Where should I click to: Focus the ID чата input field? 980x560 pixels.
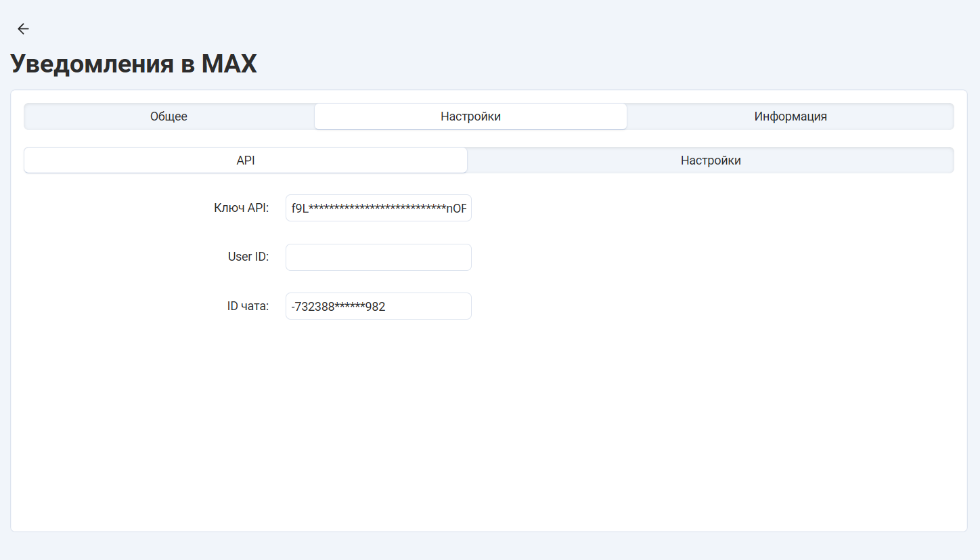[378, 306]
